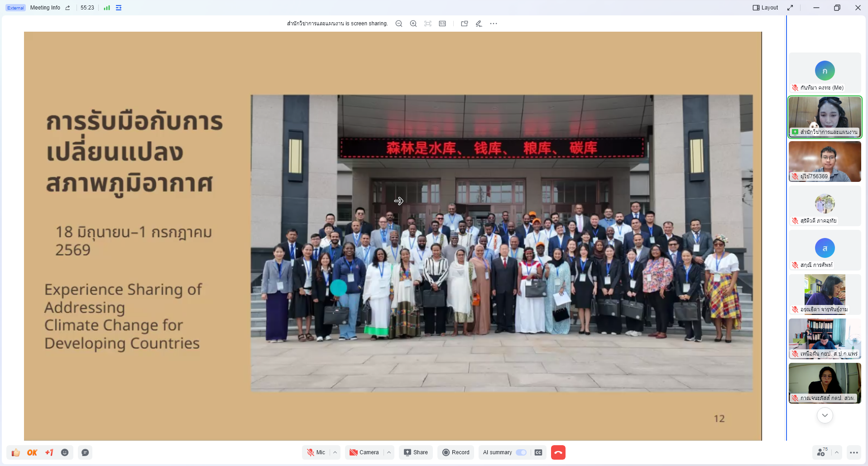Zoom in the shared screen

[x=413, y=24]
